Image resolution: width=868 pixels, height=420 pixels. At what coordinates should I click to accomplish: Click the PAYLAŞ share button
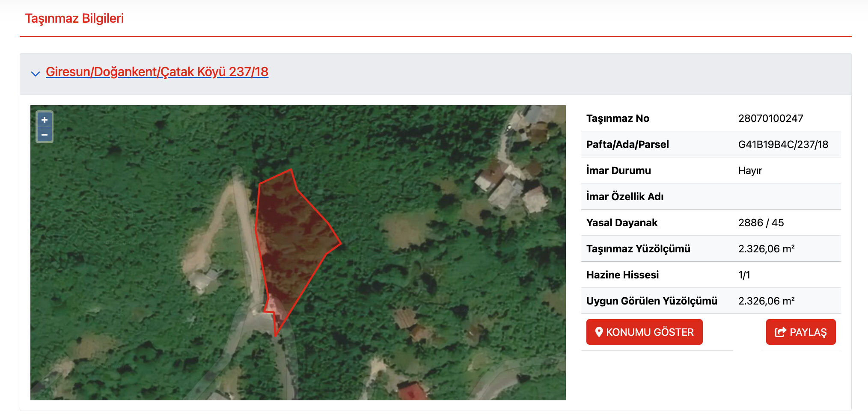click(800, 332)
